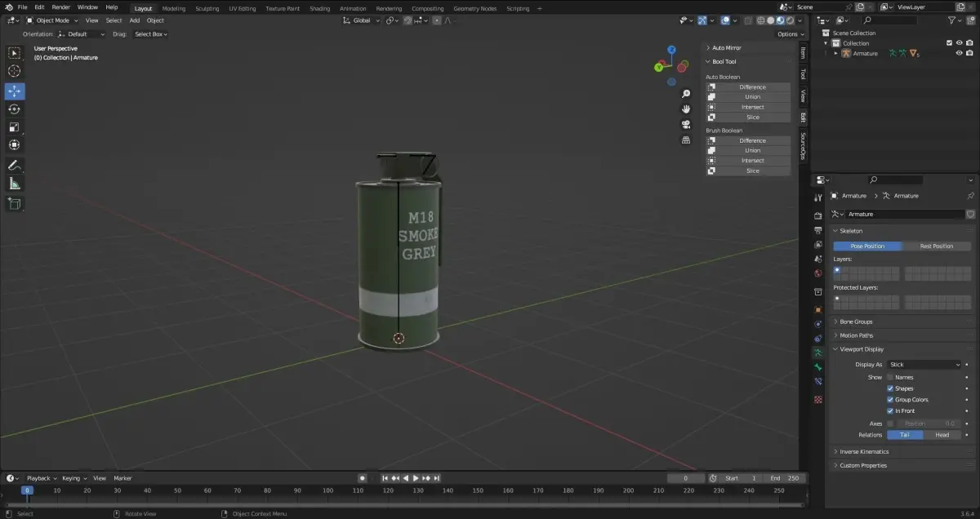The height and width of the screenshot is (519, 980).
Task: Select Rest Position button
Action: coord(937,246)
